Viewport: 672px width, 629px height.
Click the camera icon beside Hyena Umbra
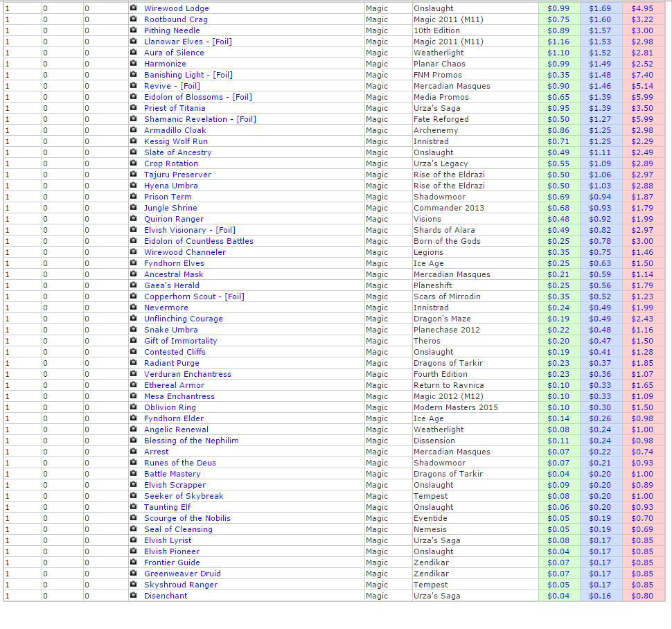[x=133, y=185]
